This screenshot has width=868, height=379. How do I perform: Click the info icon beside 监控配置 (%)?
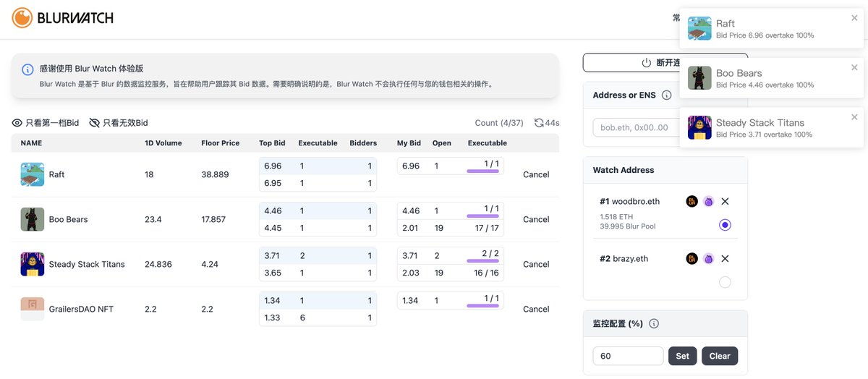(x=654, y=323)
